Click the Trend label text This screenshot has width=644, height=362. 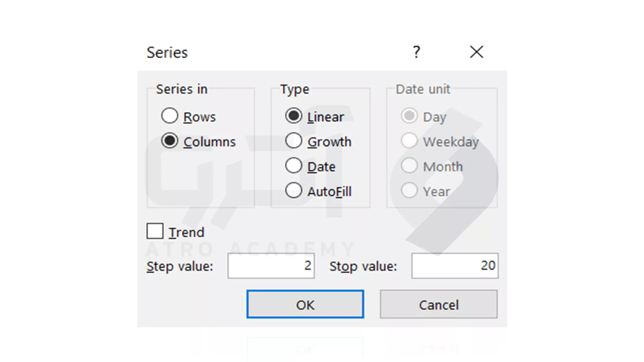pos(186,233)
